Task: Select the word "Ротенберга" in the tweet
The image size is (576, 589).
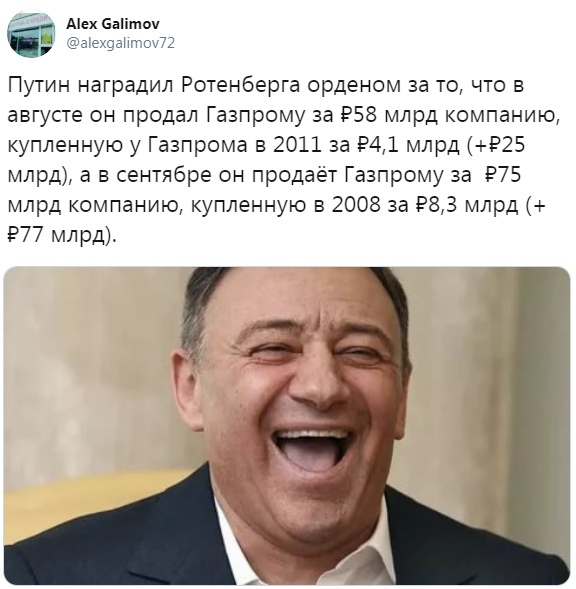Action: point(240,86)
